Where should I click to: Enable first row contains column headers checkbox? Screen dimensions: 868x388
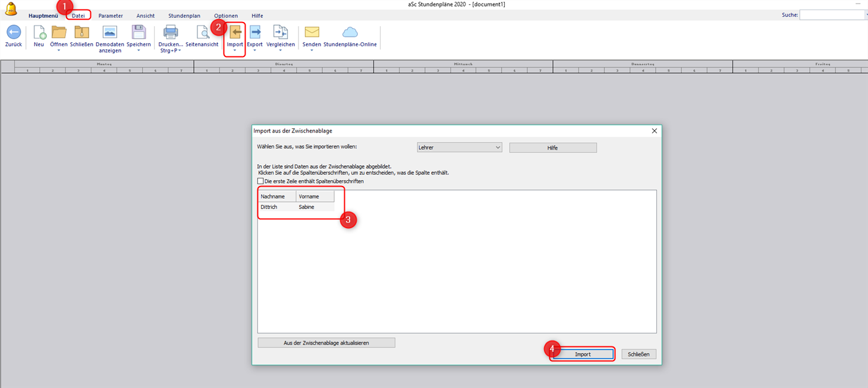click(x=260, y=181)
